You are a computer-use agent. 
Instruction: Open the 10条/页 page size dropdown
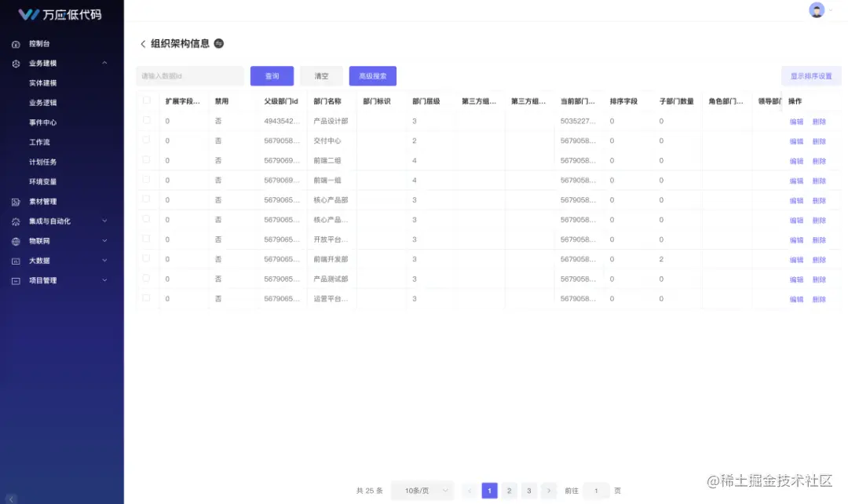[x=421, y=490]
